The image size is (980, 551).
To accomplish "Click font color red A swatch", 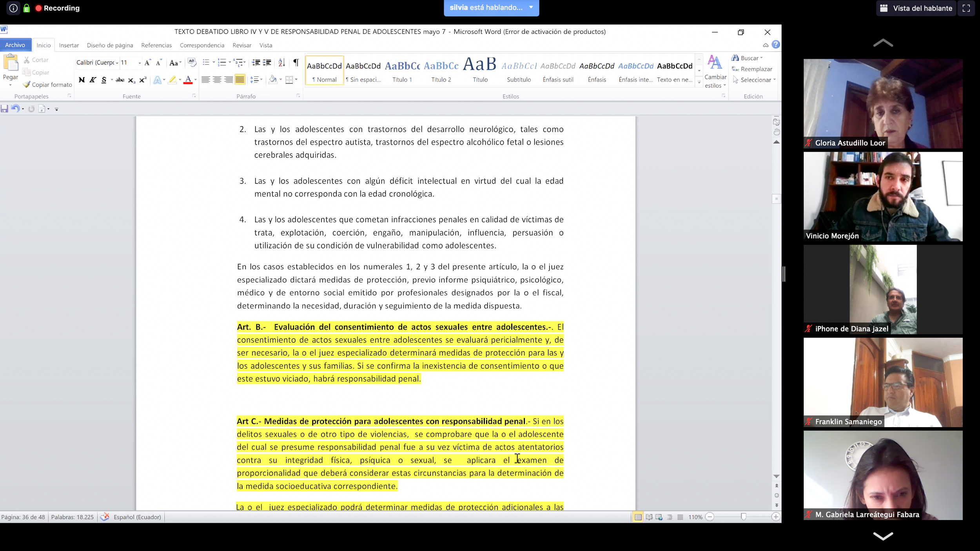I will [x=188, y=80].
